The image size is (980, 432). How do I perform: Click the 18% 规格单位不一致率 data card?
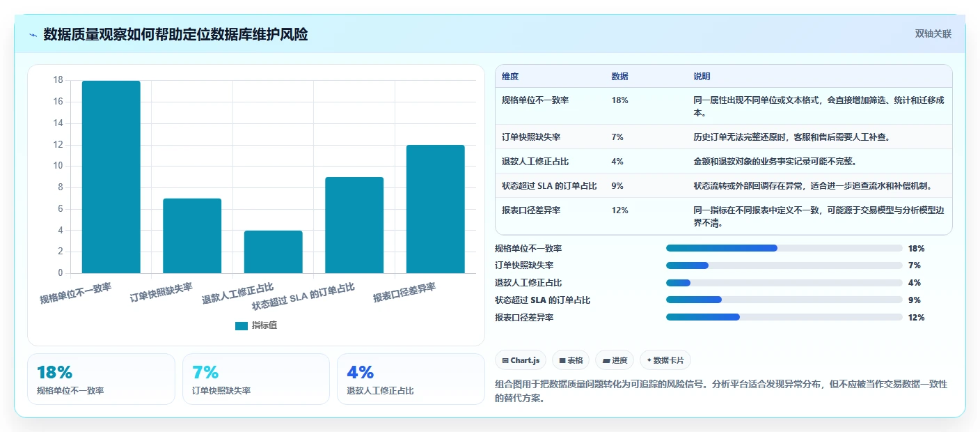point(101,379)
